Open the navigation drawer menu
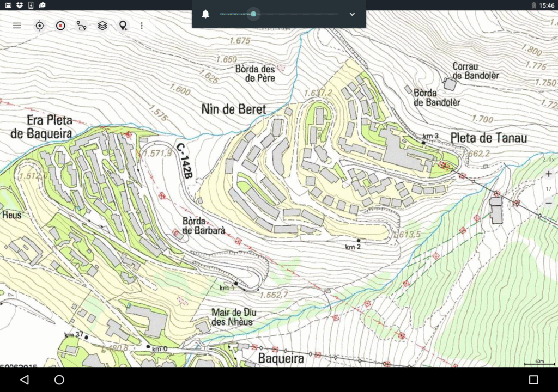558x392 pixels. point(17,25)
